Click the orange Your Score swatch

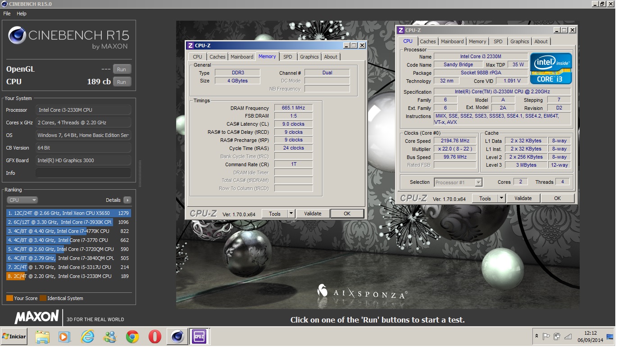(9, 298)
